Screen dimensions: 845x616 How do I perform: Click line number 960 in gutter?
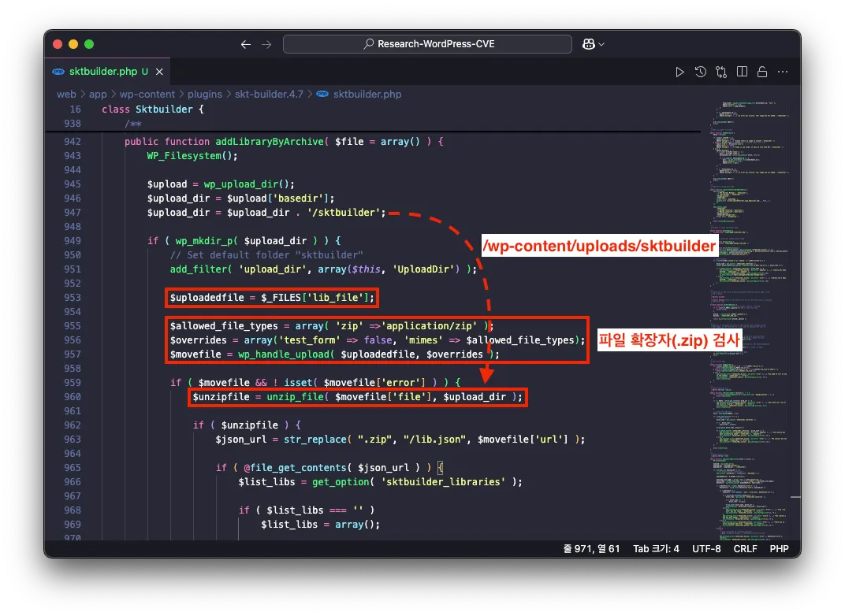pyautogui.click(x=73, y=397)
